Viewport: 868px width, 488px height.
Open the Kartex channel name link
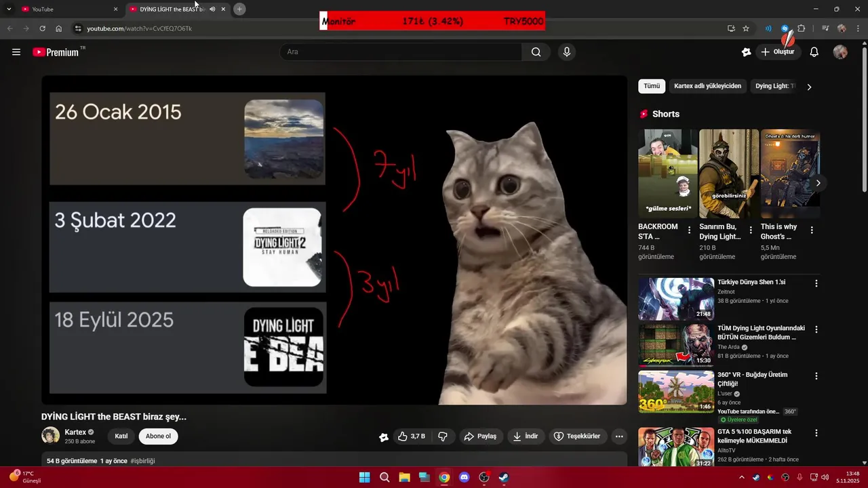[x=75, y=432]
